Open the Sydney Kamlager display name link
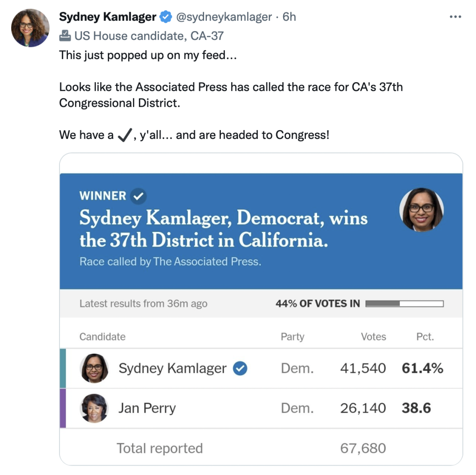476x475 pixels. point(107,17)
